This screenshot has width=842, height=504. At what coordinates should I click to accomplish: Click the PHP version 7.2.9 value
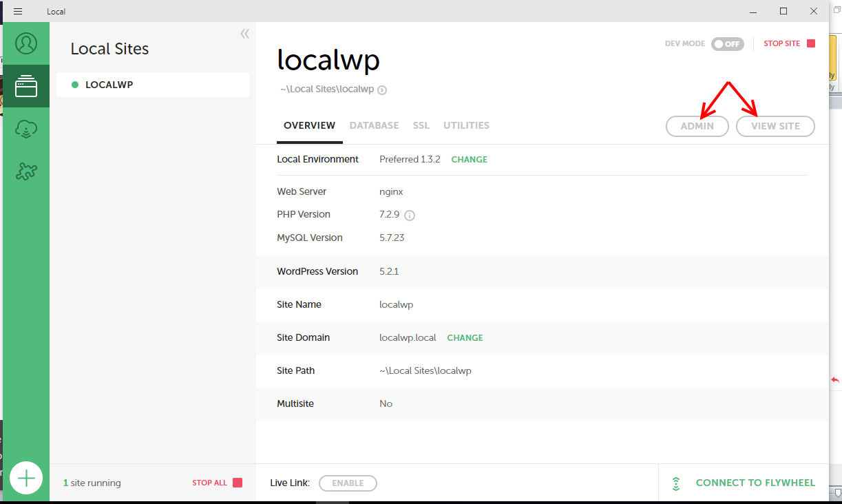tap(389, 215)
